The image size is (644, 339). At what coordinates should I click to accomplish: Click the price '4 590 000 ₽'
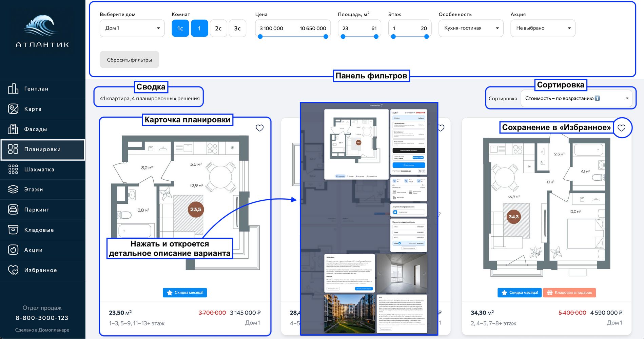[606, 313]
